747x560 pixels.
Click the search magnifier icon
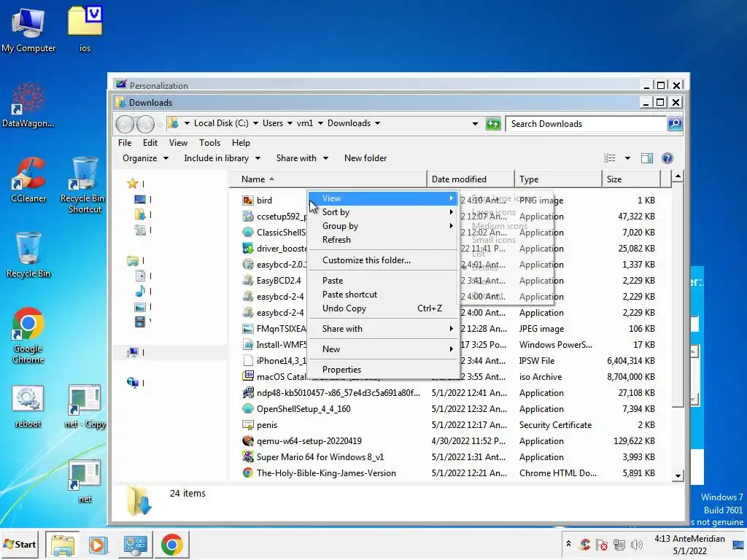pyautogui.click(x=675, y=124)
